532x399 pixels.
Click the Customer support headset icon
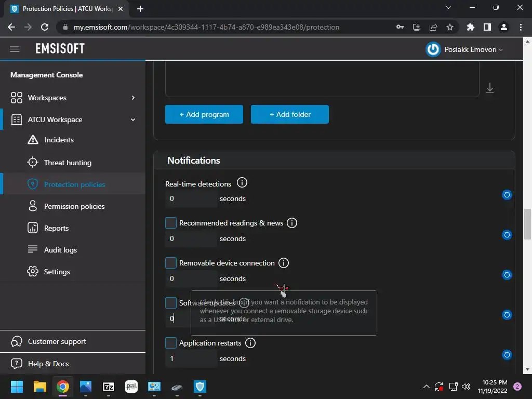(x=16, y=341)
